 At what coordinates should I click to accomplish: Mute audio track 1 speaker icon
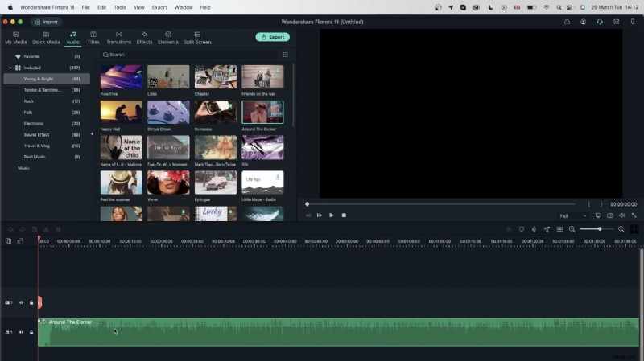(21, 332)
